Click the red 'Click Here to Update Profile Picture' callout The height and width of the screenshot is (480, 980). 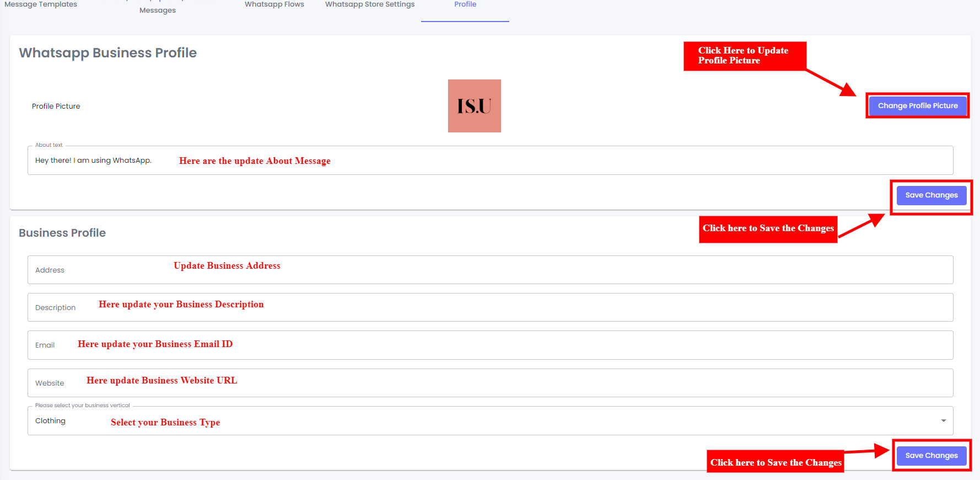pyautogui.click(x=744, y=56)
